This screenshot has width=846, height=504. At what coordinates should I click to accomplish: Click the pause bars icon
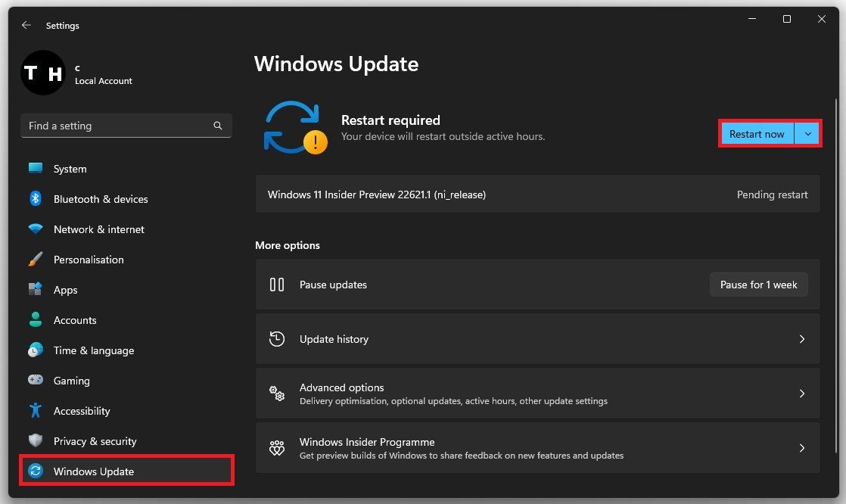(x=277, y=285)
